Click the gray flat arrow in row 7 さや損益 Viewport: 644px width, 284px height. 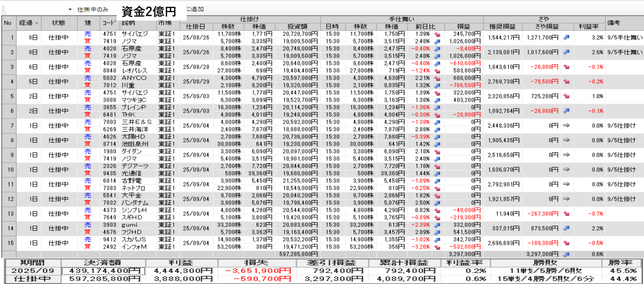567,126
